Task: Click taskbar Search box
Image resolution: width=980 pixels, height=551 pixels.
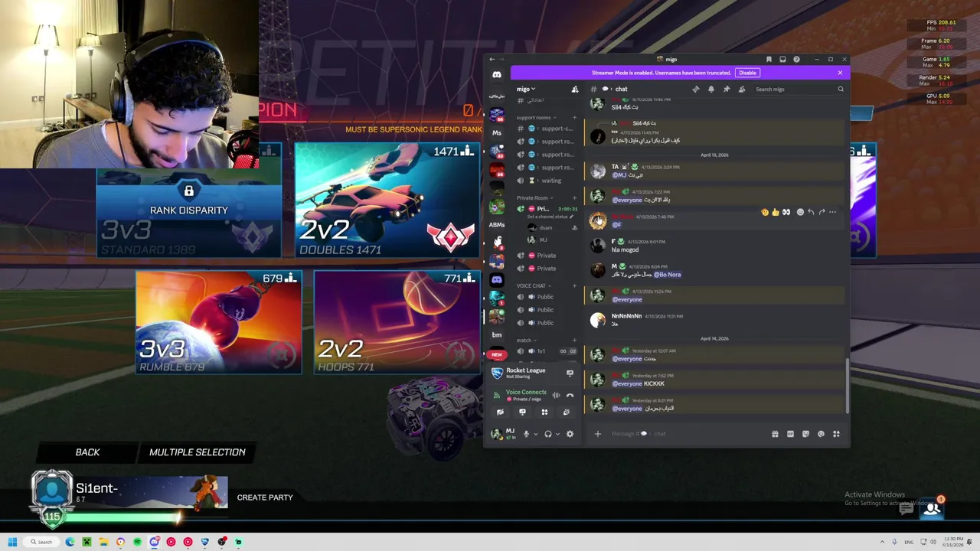Action: pyautogui.click(x=41, y=542)
